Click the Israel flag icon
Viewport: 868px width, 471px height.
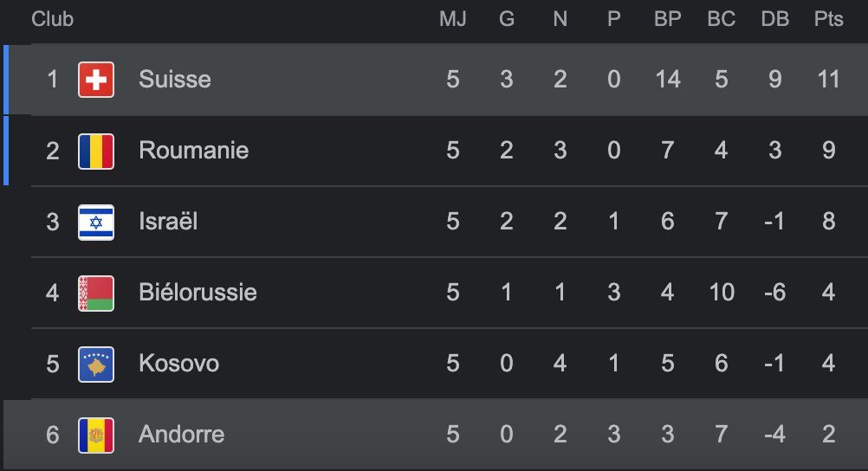tap(95, 222)
